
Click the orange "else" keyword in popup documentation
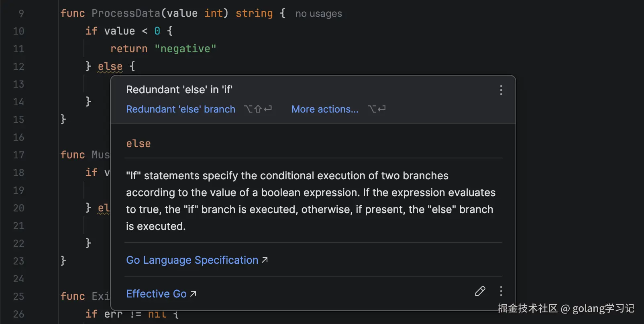coord(139,144)
